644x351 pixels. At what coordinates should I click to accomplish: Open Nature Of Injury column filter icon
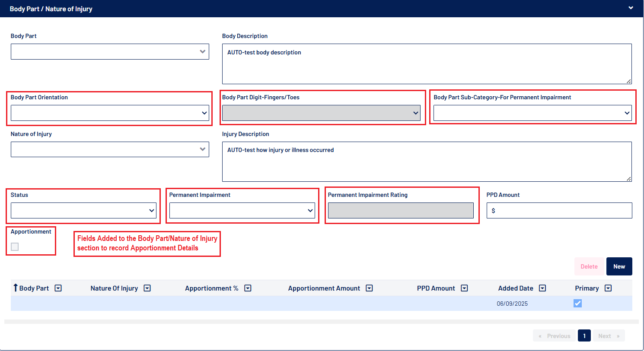coord(147,288)
